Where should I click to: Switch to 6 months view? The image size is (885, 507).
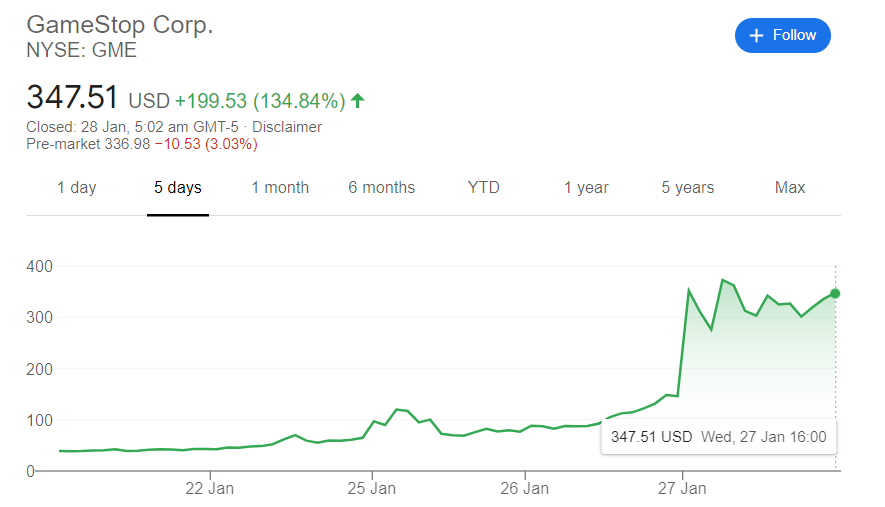[x=381, y=187]
